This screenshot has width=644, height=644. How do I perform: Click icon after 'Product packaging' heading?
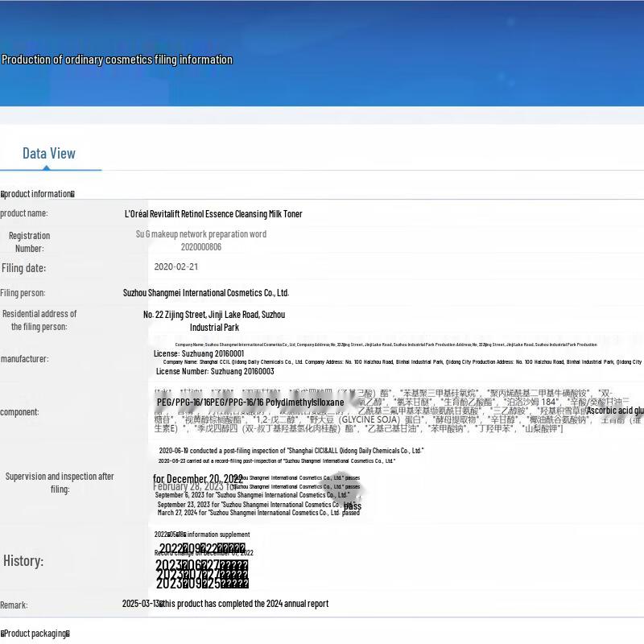[68, 634]
